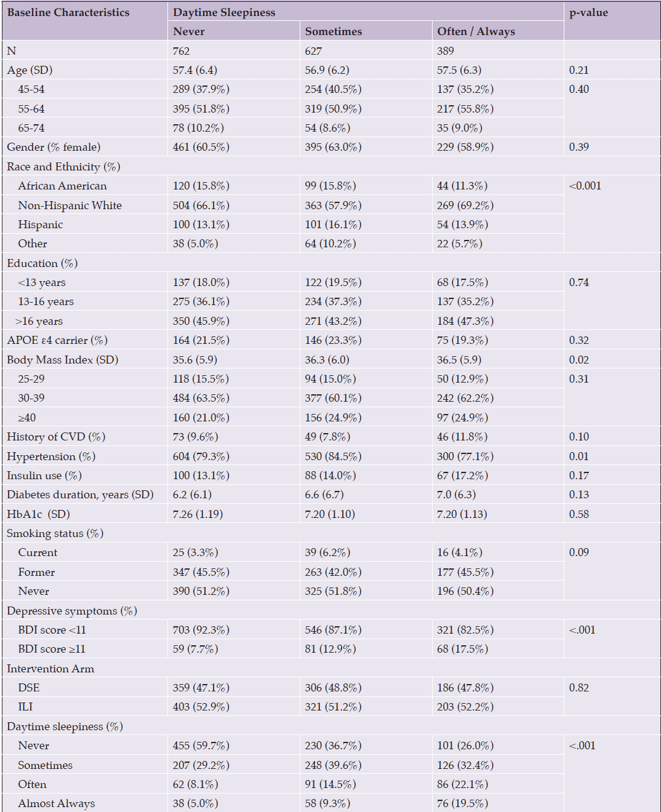
Task: Select the APOE ε4 carrier (%) label
Action: click(57, 340)
